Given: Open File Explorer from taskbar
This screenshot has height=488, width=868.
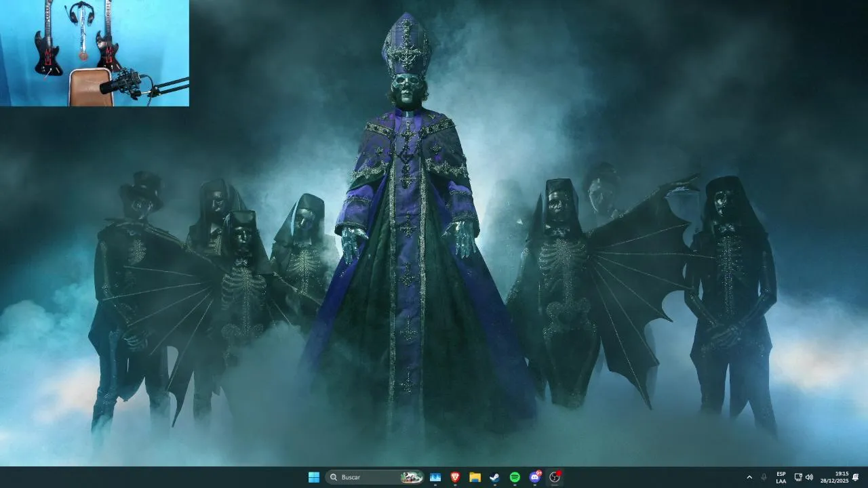Looking at the screenshot, I should tap(475, 477).
